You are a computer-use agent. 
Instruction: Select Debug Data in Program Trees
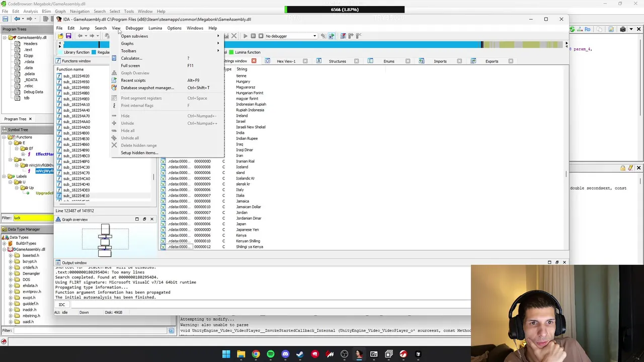[x=33, y=92]
